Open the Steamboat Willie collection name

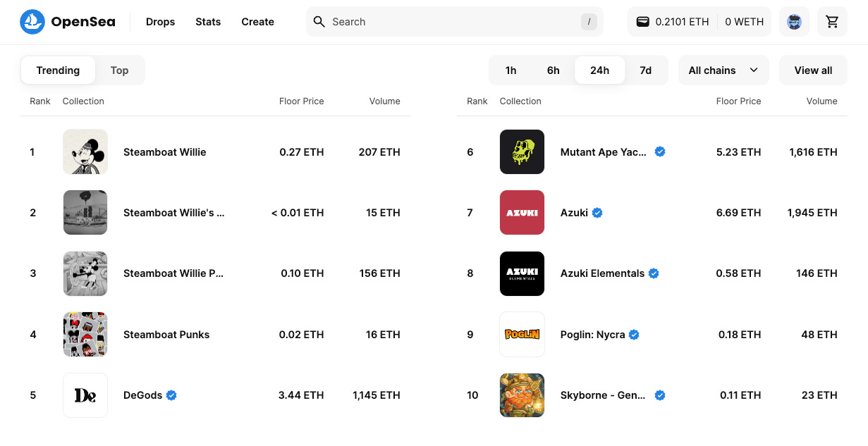coord(165,151)
